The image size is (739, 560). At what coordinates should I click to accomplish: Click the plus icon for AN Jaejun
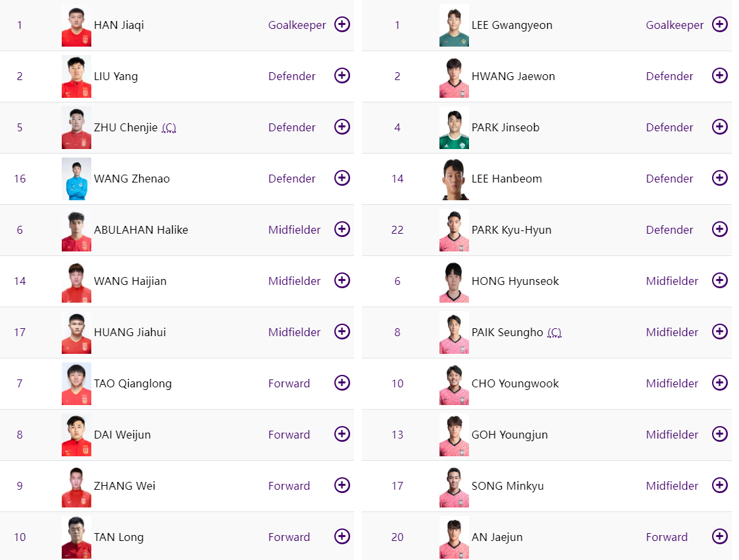[x=719, y=536]
